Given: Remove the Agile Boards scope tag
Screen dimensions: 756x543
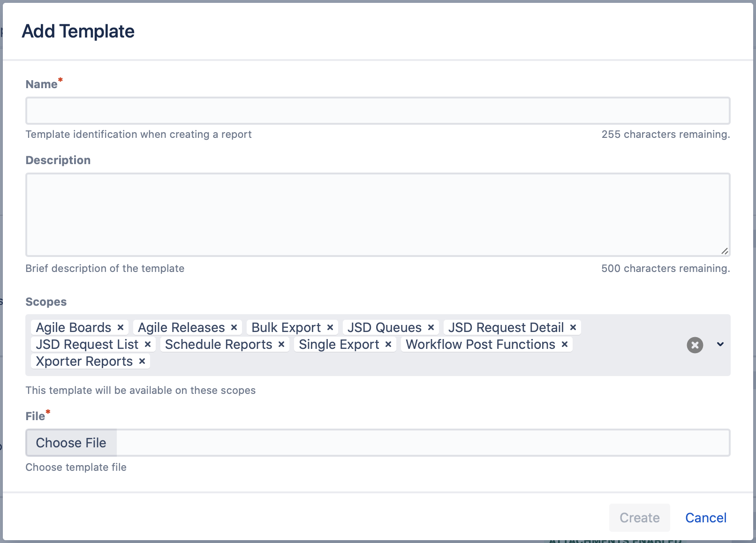Looking at the screenshot, I should pyautogui.click(x=121, y=327).
